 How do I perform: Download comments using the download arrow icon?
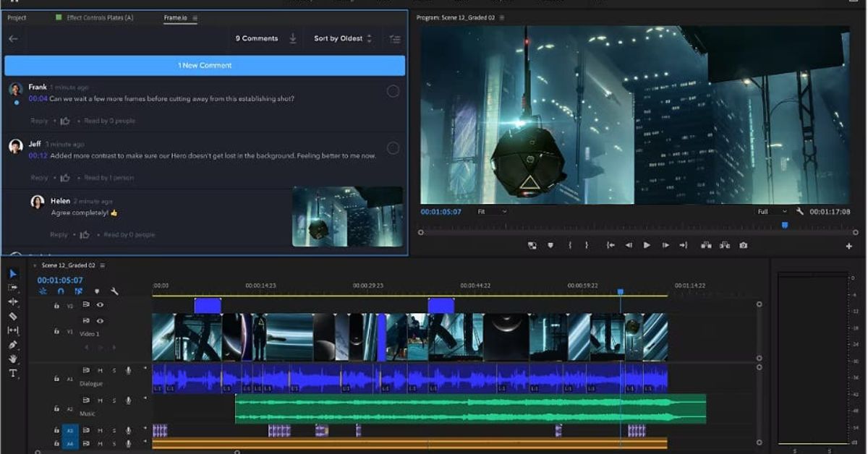pos(293,38)
